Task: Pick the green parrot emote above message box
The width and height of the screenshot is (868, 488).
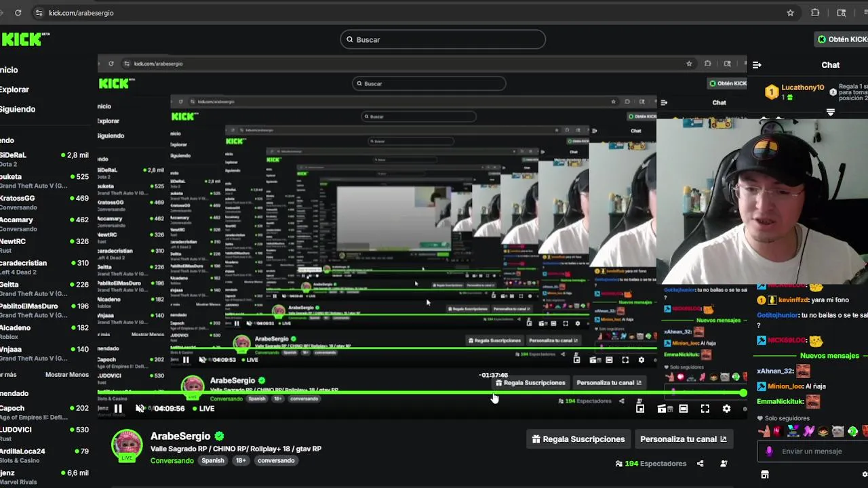Action: coord(853,431)
